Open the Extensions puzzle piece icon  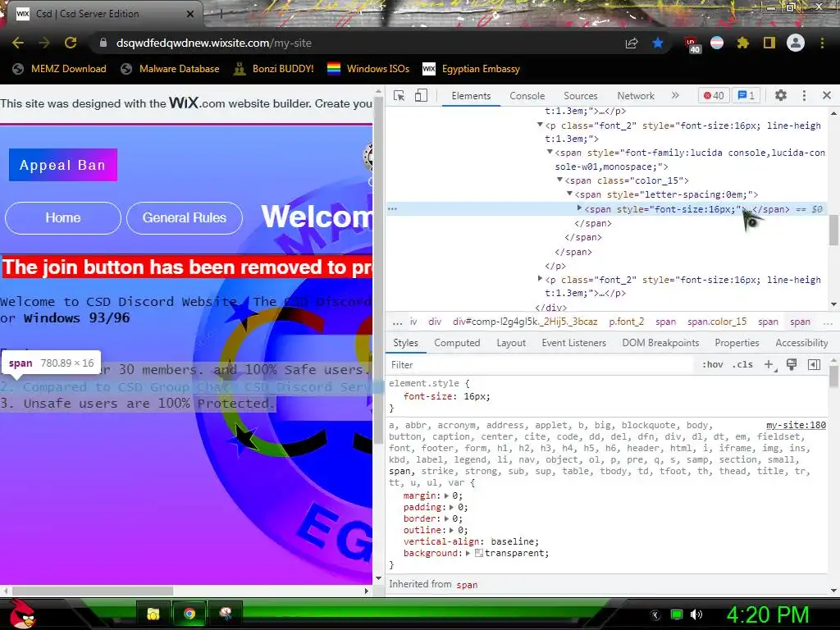tap(742, 43)
